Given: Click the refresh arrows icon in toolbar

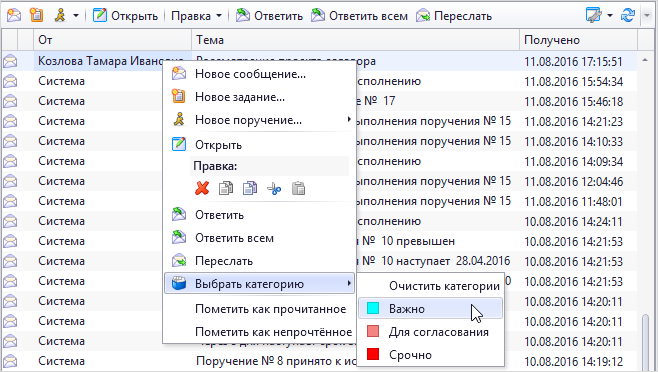Looking at the screenshot, I should pos(628,16).
